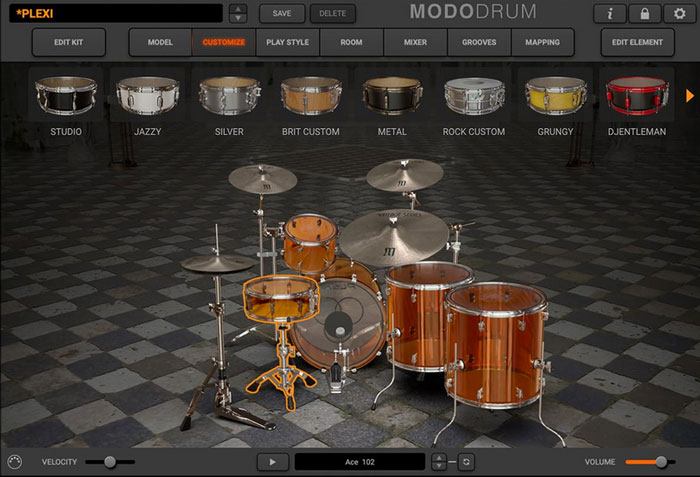700x477 pixels.
Task: Open the Grooves tab
Action: tap(479, 42)
